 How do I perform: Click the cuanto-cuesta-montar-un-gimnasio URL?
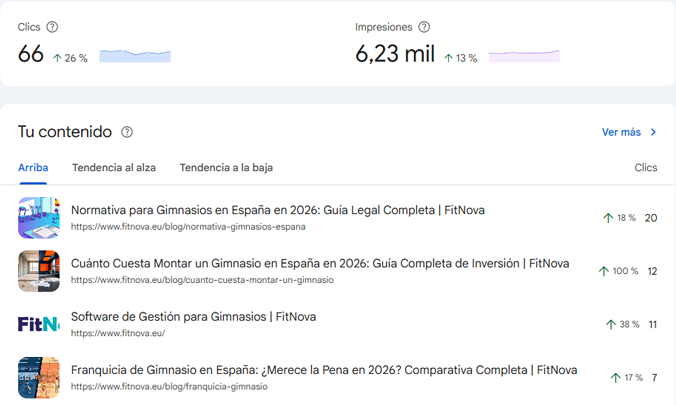pos(202,280)
